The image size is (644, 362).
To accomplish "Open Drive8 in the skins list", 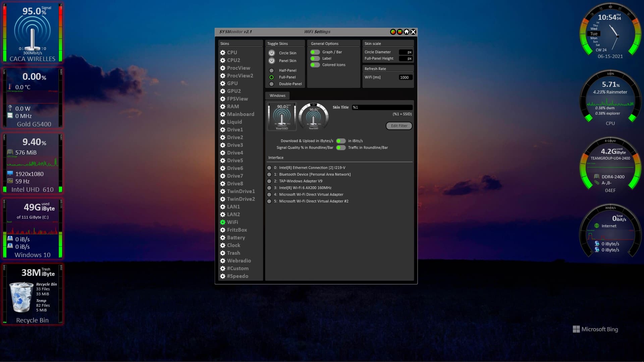I will [235, 184].
